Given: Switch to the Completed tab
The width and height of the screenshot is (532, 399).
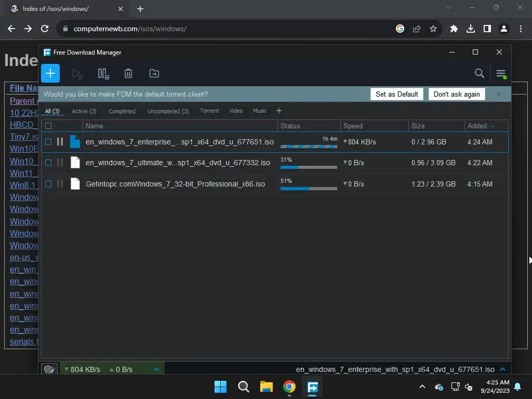Looking at the screenshot, I should [122, 111].
